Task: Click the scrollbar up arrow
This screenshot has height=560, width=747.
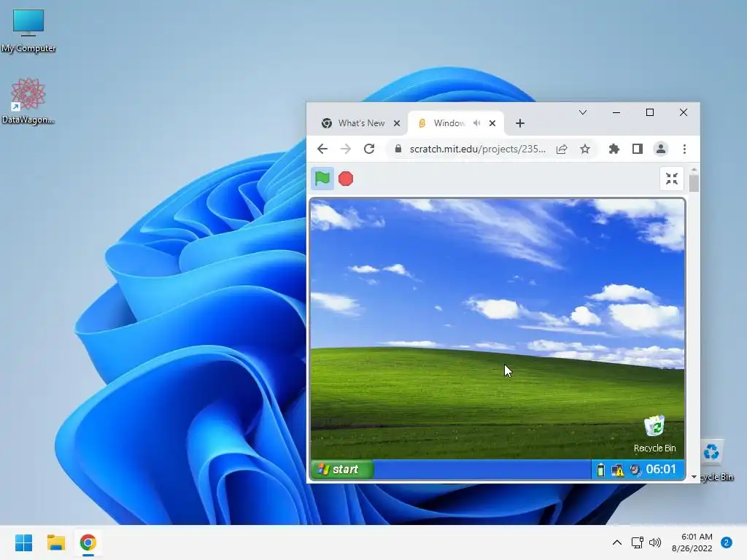Action: tap(694, 169)
